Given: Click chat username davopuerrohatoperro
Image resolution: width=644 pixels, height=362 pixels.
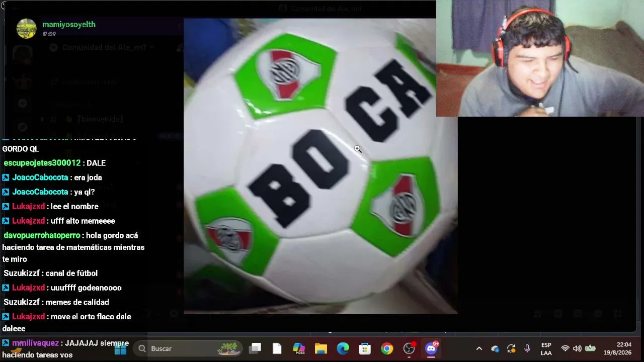Looking at the screenshot, I should (42, 235).
